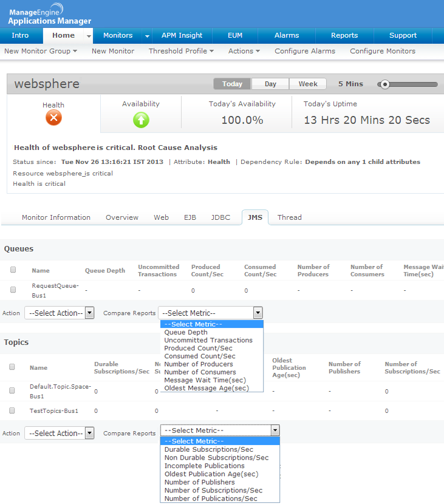The height and width of the screenshot is (504, 444).
Task: Choose Queue Depth from the metric list
Action: (x=212, y=332)
